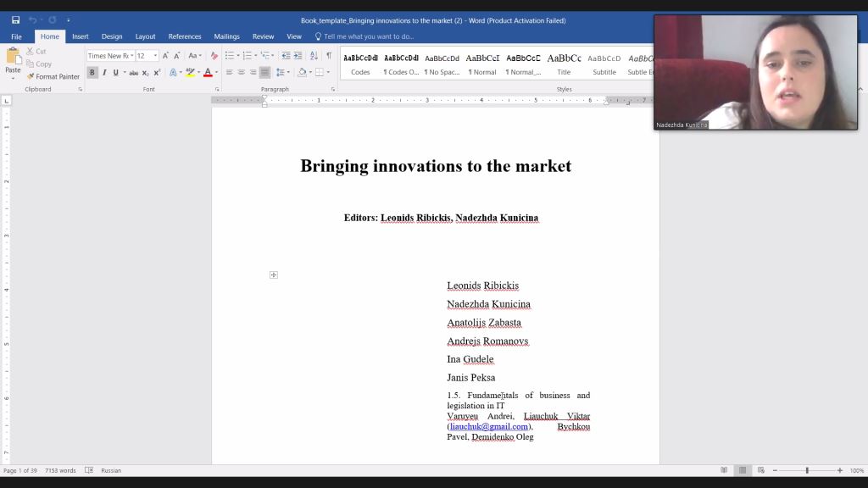This screenshot has height=488, width=868.
Task: Click the Sort icon in Paragraph group
Action: pos(314,56)
